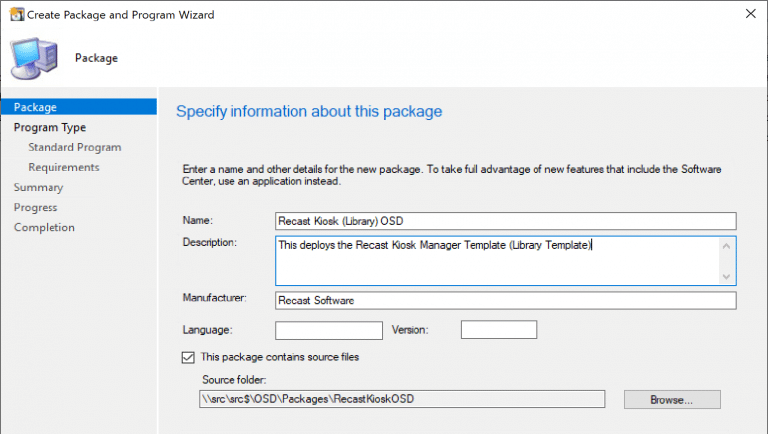Click the computer package icon in header
Screen dimensions: 768x434
[x=39, y=58]
